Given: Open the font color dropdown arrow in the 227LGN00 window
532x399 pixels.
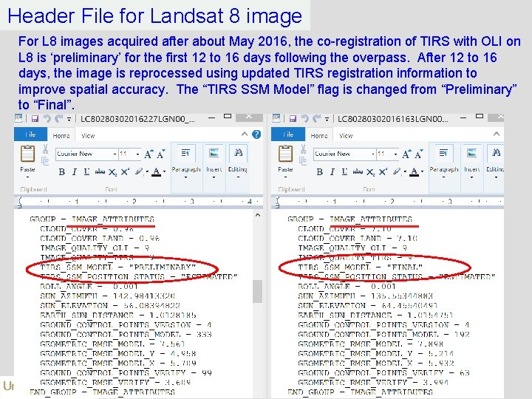Looking at the screenshot, I should tap(165, 171).
